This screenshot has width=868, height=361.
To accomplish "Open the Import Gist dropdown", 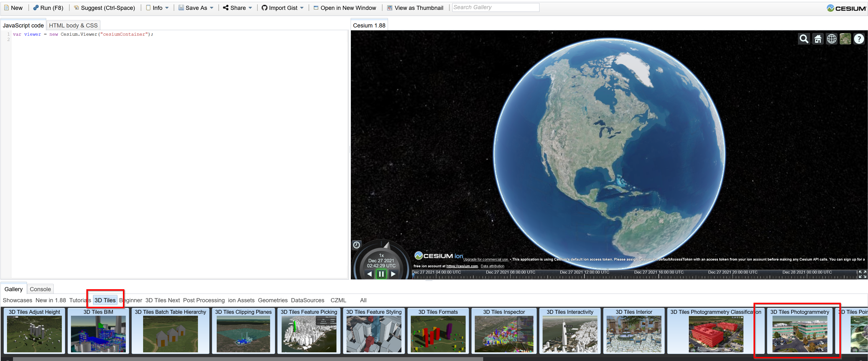I will coord(282,8).
